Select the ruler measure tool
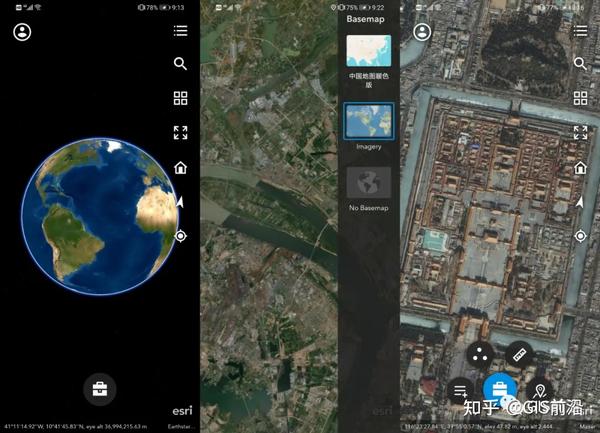 519,355
